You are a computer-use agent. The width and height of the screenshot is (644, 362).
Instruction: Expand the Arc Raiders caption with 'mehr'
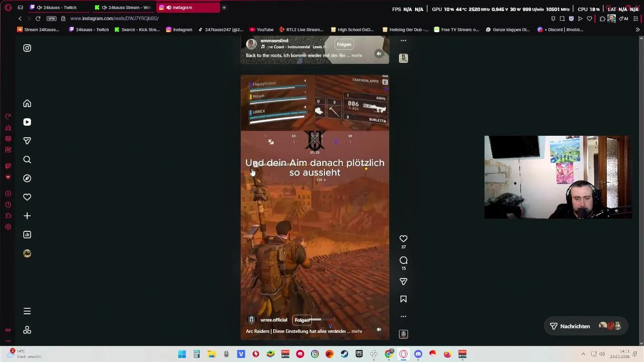tap(357, 331)
